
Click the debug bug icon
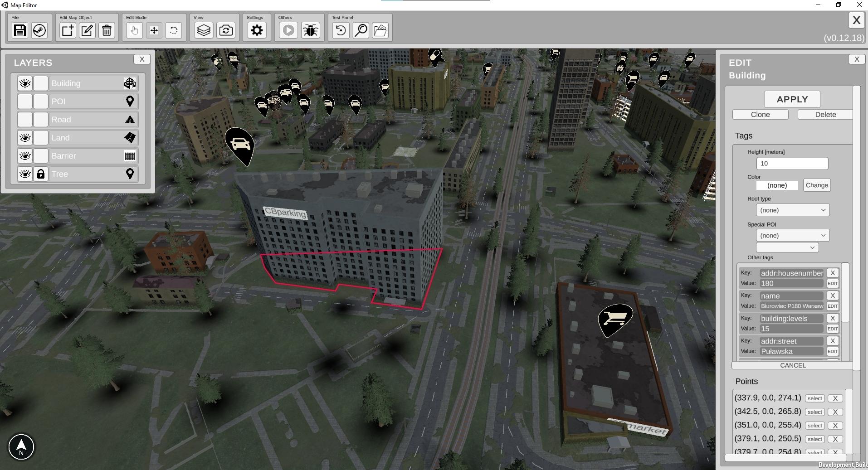pos(311,30)
